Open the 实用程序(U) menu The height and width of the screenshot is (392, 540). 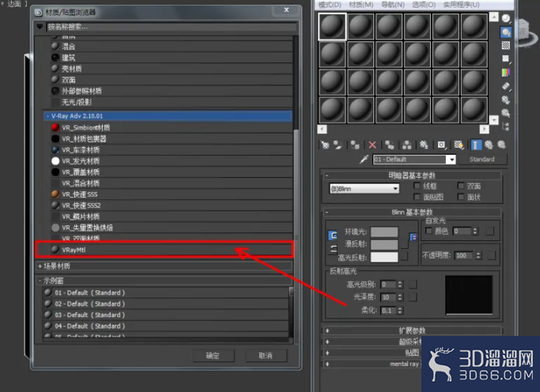pyautogui.click(x=461, y=5)
